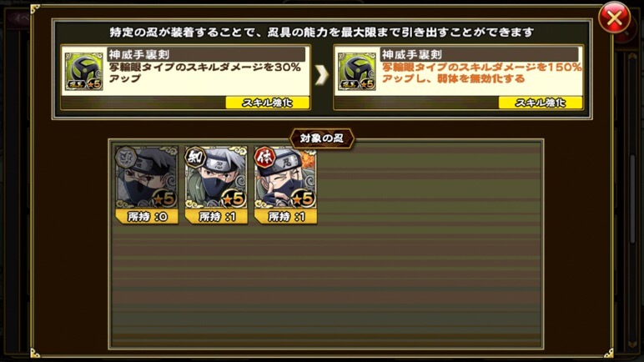
Task: Click the 所持:1 label under 知 card
Action: click(x=216, y=217)
